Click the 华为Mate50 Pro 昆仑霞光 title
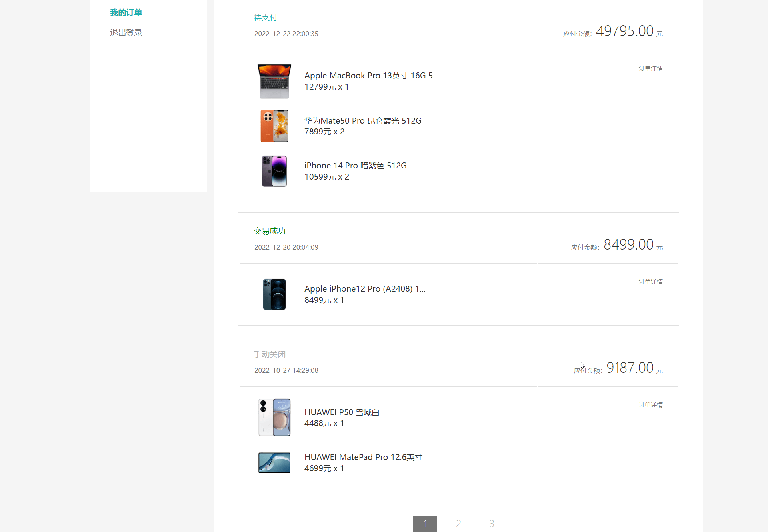The image size is (768, 532). [362, 121]
